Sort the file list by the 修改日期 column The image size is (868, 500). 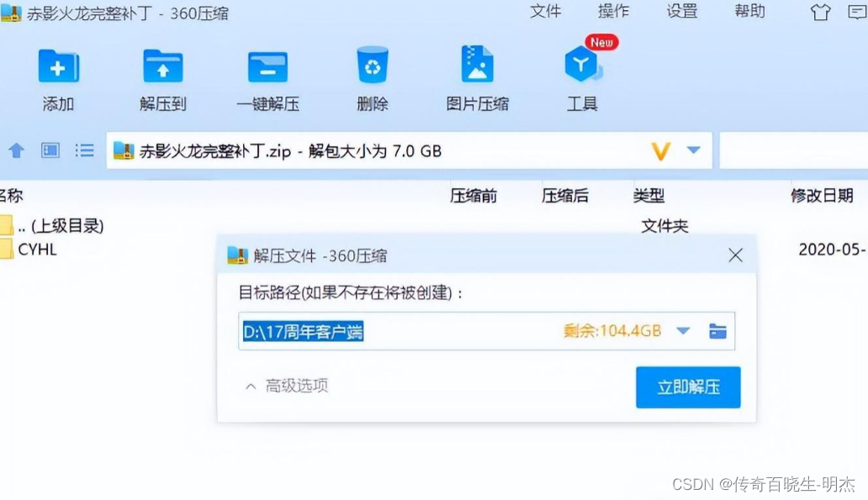tap(822, 195)
